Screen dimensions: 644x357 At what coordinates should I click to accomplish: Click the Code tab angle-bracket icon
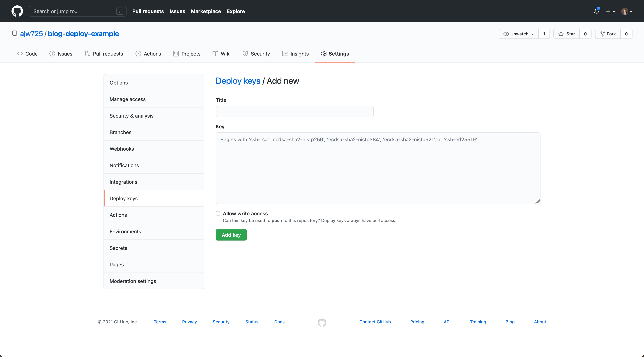coord(20,54)
